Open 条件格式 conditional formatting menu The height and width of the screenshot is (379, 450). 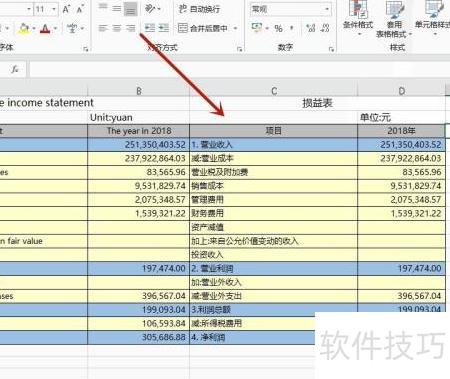[358, 18]
